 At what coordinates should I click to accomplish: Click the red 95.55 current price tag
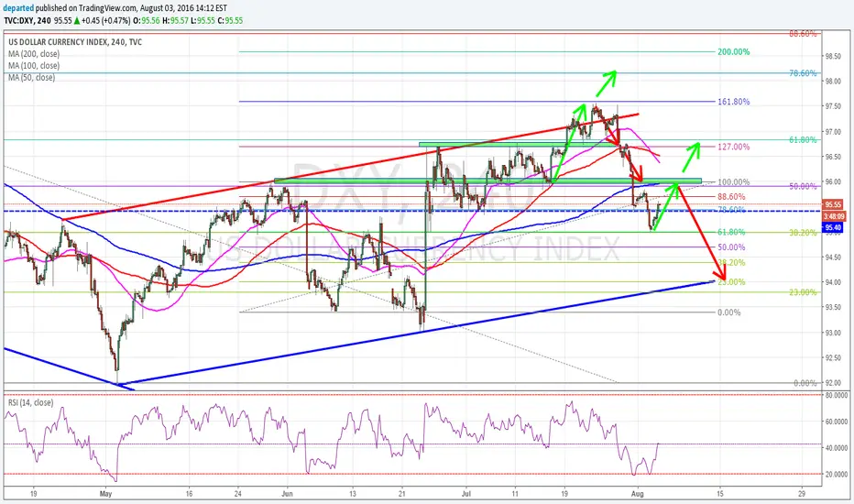coord(833,205)
